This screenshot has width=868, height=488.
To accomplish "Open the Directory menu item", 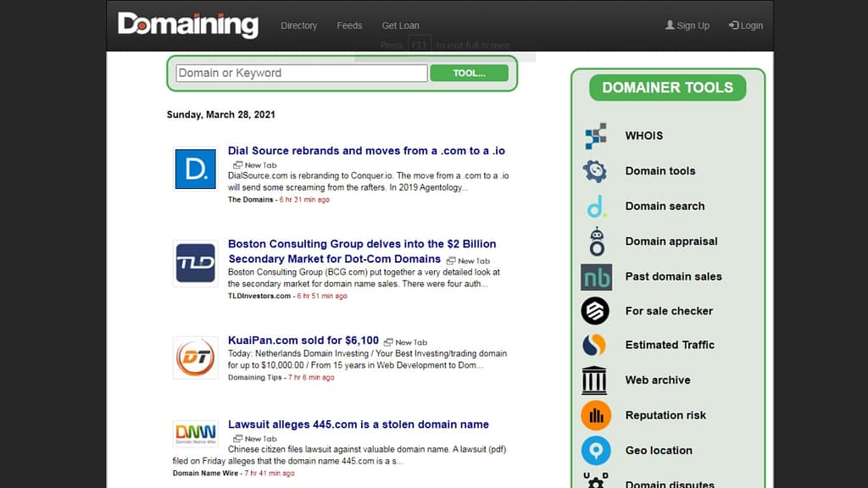I will pos(298,25).
